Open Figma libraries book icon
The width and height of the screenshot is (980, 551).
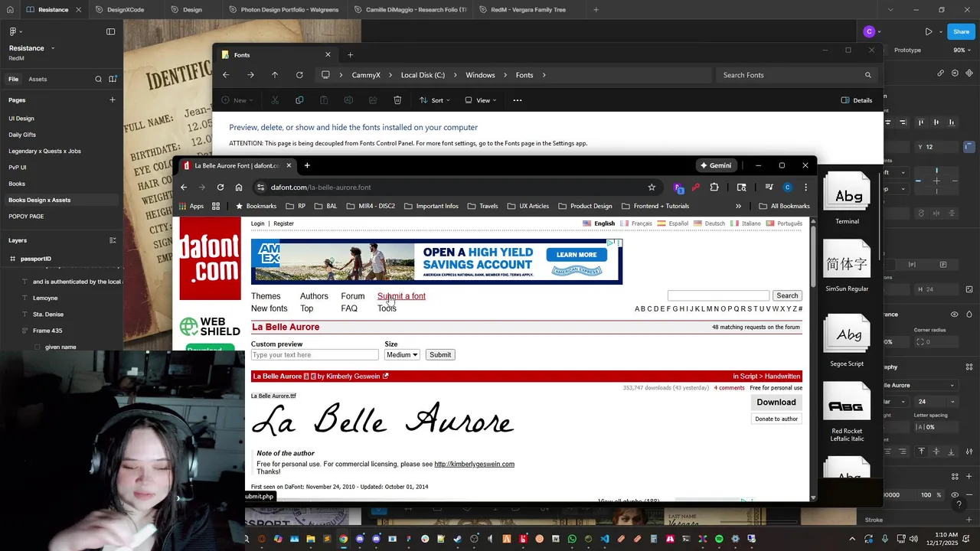(x=113, y=79)
